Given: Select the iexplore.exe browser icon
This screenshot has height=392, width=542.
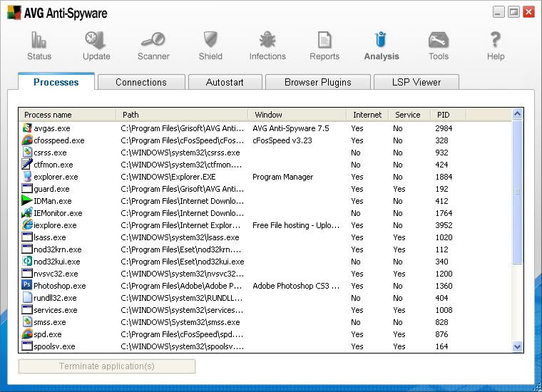Looking at the screenshot, I should click(27, 225).
